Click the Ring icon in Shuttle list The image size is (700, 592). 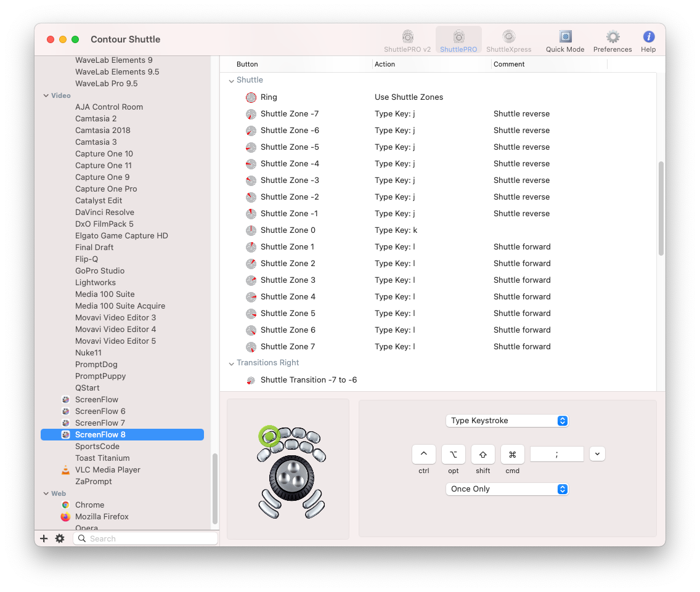251,97
